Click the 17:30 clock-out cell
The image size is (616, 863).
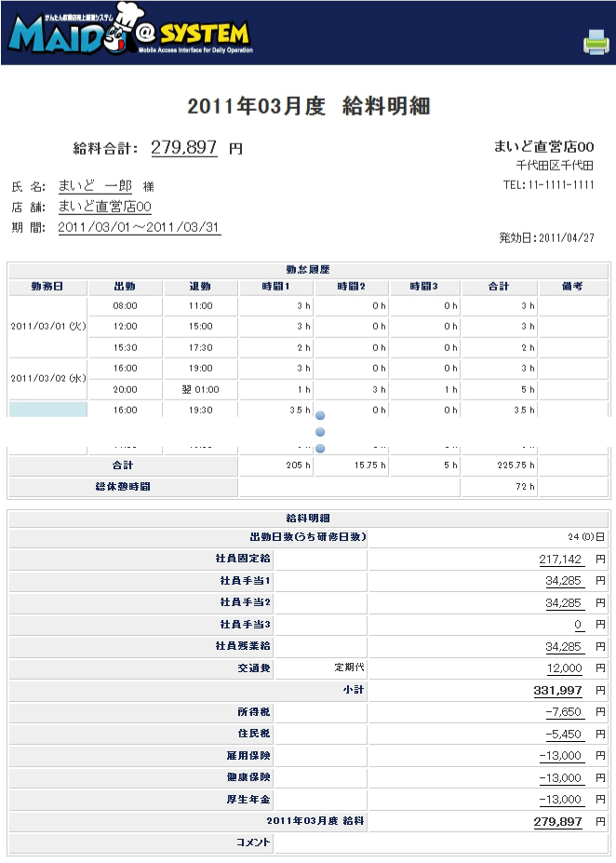201,348
